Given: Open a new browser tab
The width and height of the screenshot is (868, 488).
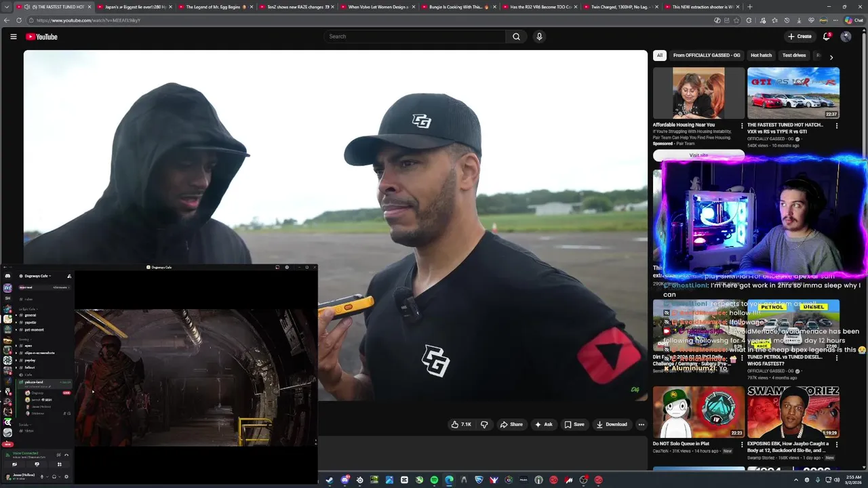Looking at the screenshot, I should pos(750,7).
